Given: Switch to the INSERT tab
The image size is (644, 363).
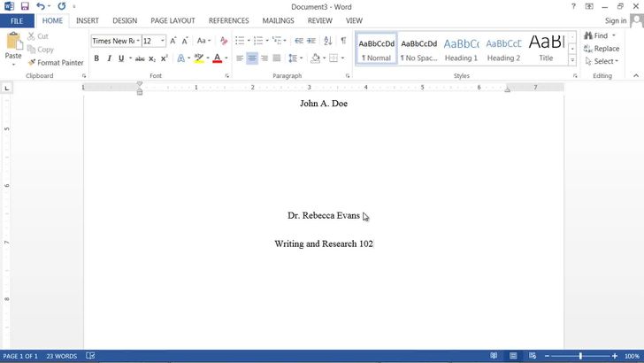Looking at the screenshot, I should click(x=87, y=20).
